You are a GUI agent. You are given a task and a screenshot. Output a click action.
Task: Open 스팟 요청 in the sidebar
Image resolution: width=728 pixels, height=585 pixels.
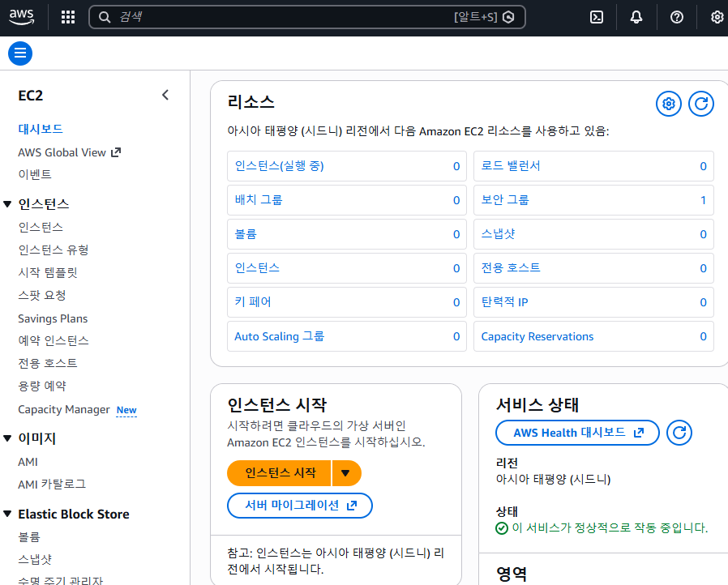pyautogui.click(x=42, y=295)
